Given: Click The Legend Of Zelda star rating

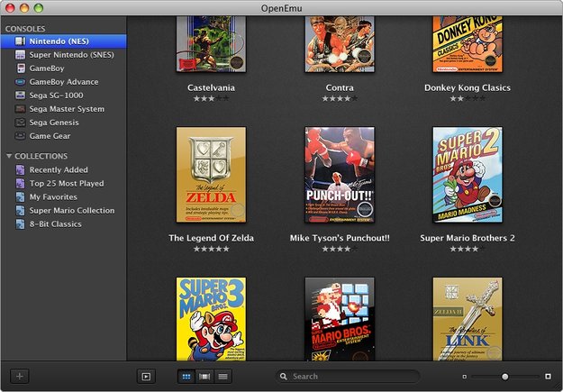Looking at the screenshot, I should click(211, 249).
